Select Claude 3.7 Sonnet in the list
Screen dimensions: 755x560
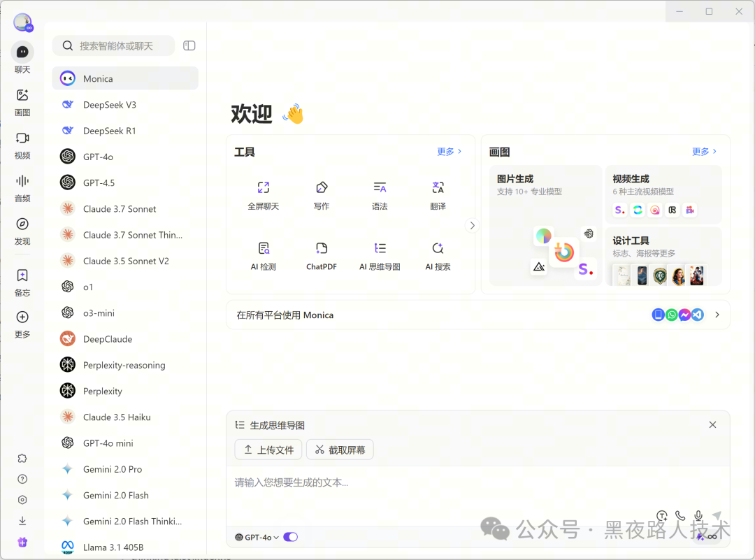(125, 208)
